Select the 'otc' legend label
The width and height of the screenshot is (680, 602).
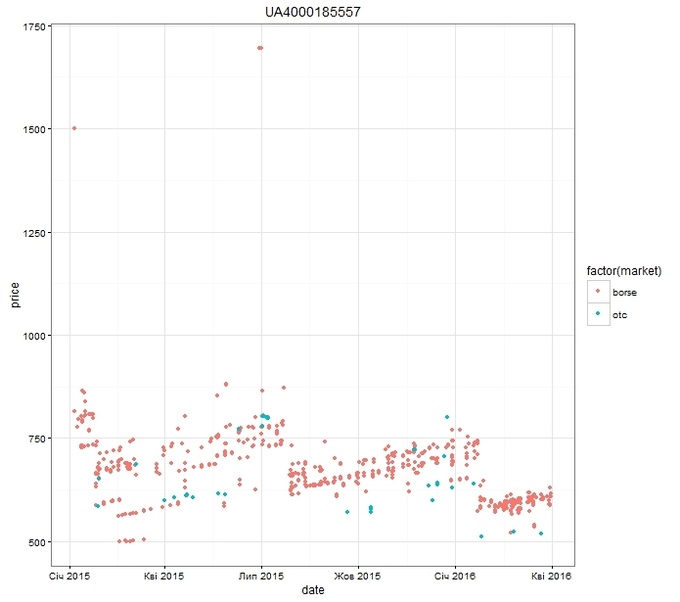[x=618, y=314]
